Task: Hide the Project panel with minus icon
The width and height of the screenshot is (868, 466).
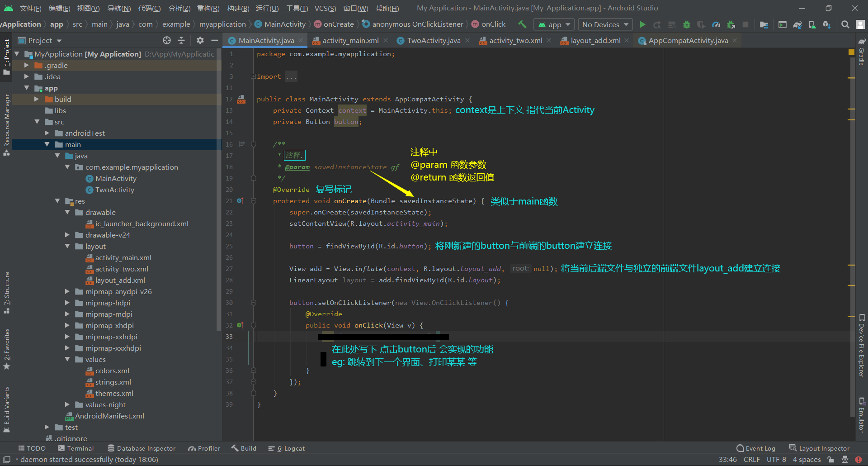Action: click(x=215, y=40)
